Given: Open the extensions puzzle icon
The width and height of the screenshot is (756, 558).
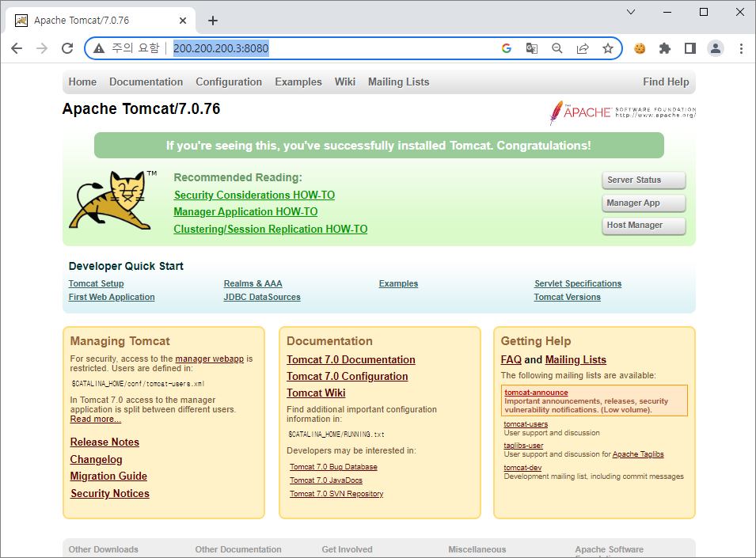Looking at the screenshot, I should click(665, 48).
